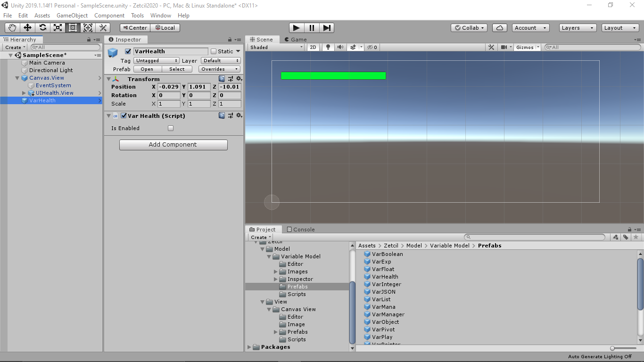The width and height of the screenshot is (644, 362).
Task: Select the VarMana prefab in Project panel
Action: [383, 307]
